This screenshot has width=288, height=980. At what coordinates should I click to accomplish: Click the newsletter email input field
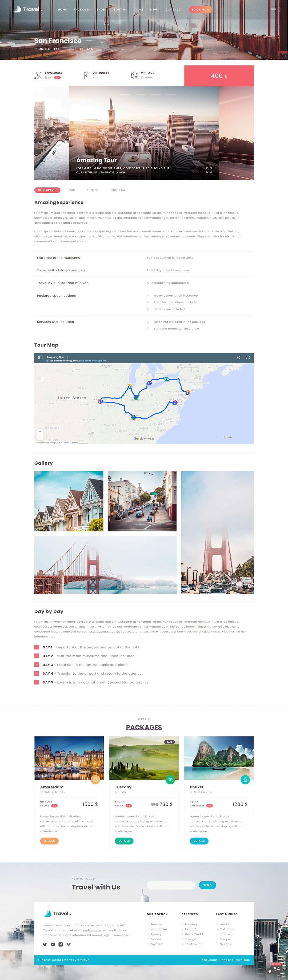[x=171, y=885]
